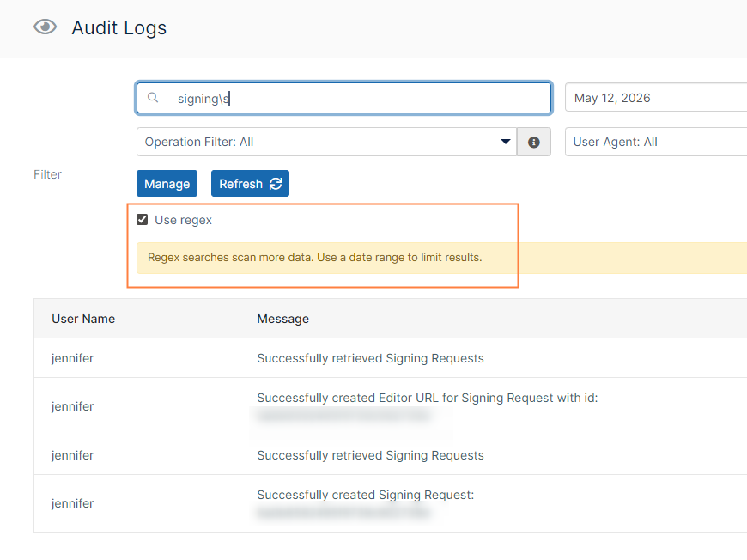Sort by the User Name column header
This screenshot has width=747, height=560.
tap(83, 319)
